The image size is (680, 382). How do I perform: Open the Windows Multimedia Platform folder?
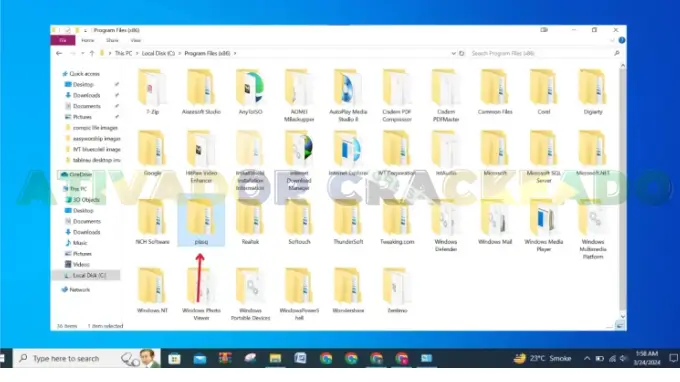(593, 229)
